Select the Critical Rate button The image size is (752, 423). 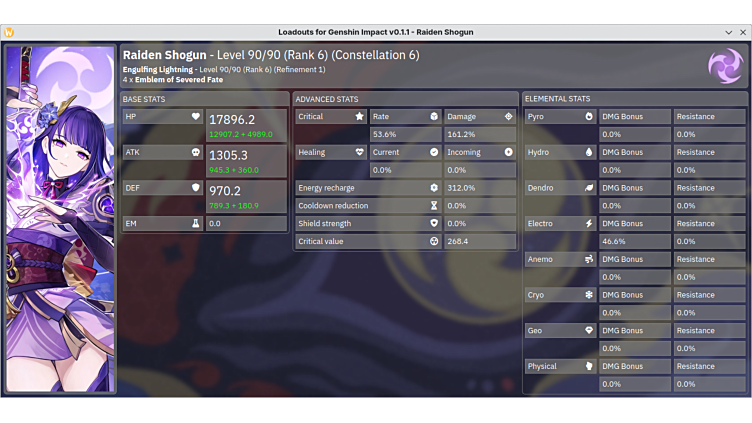(406, 117)
